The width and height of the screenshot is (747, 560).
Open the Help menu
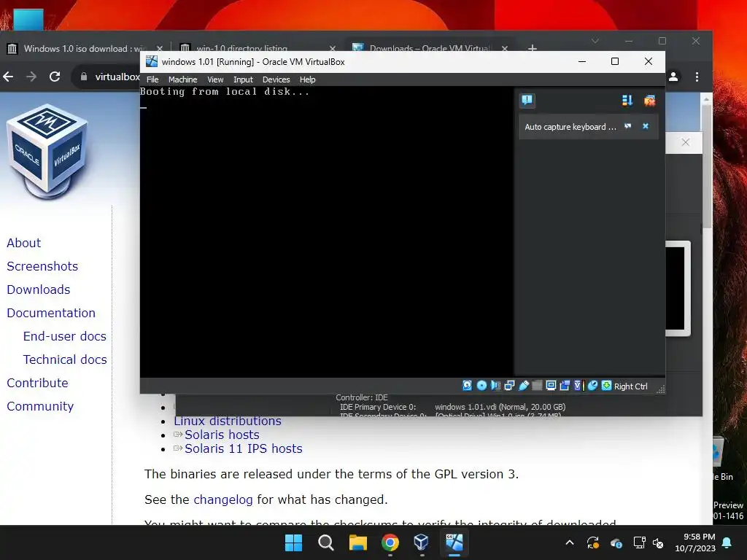(x=307, y=79)
